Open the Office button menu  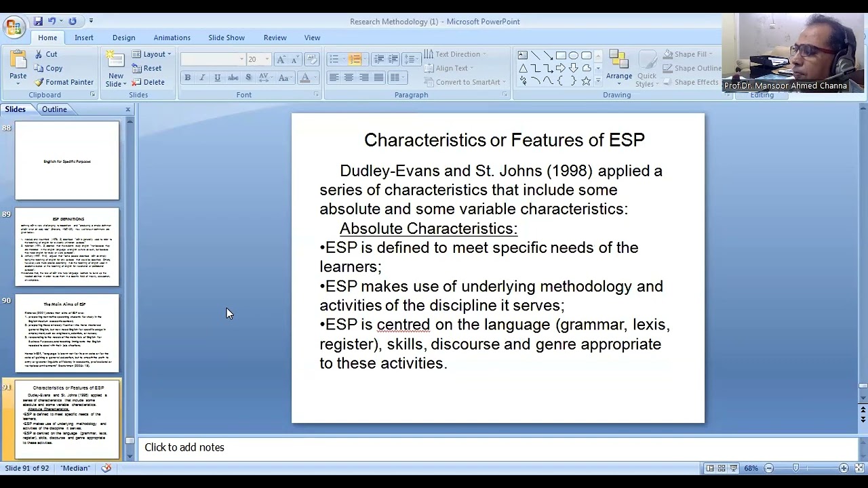(x=13, y=27)
